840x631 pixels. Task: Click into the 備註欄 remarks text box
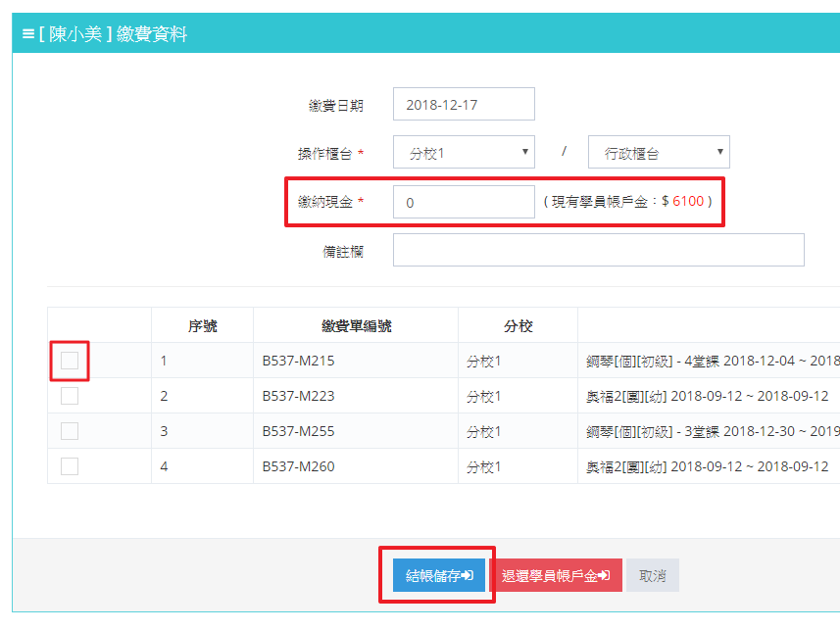598,251
